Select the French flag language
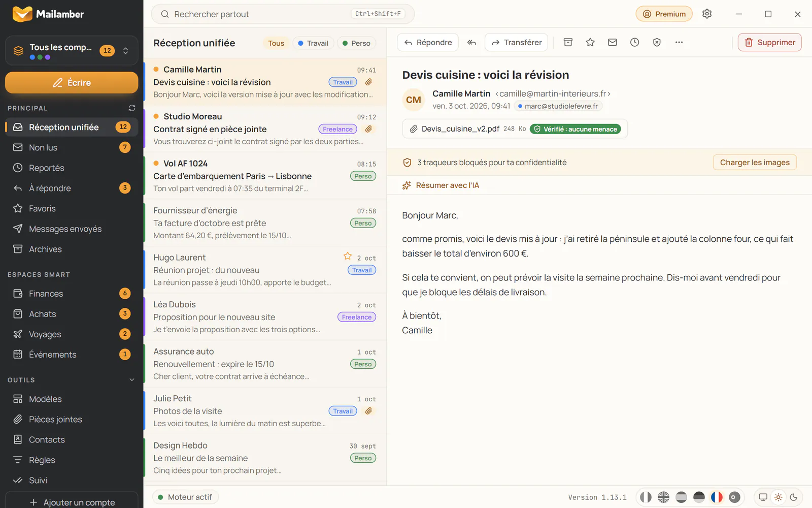The height and width of the screenshot is (508, 812). tap(717, 497)
